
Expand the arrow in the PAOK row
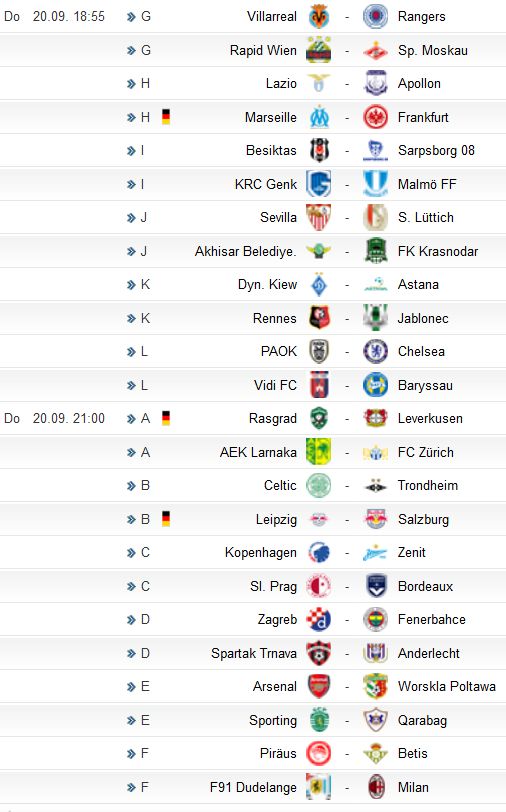pos(131,352)
